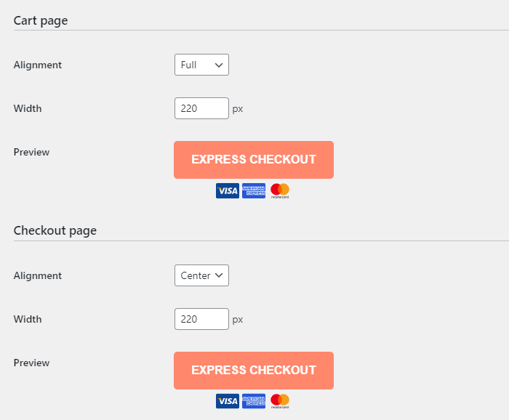Click the Cart page Express Checkout preview button
Image resolution: width=509 pixels, height=420 pixels.
tap(254, 160)
